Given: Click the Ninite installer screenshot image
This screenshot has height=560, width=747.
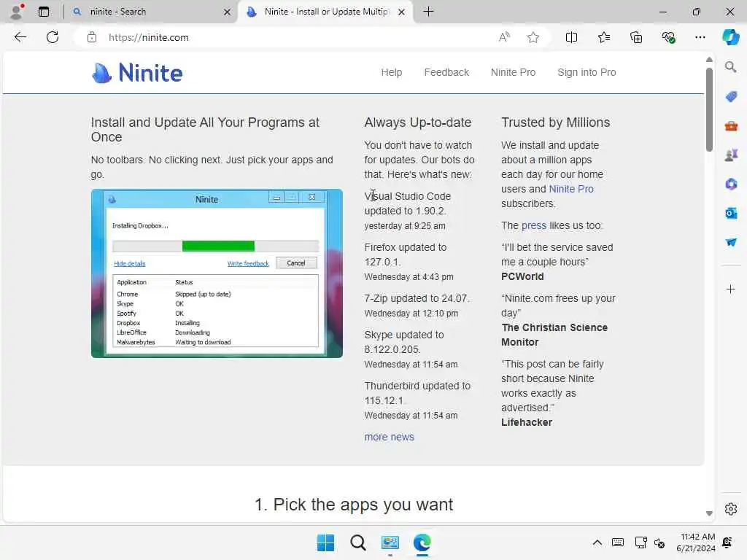Looking at the screenshot, I should 217,273.
